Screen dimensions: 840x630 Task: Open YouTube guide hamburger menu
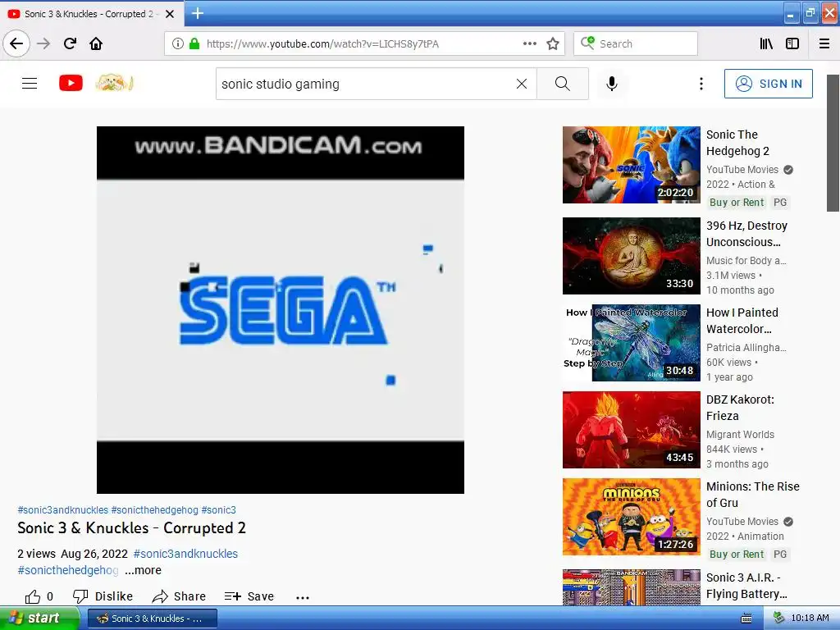[30, 84]
